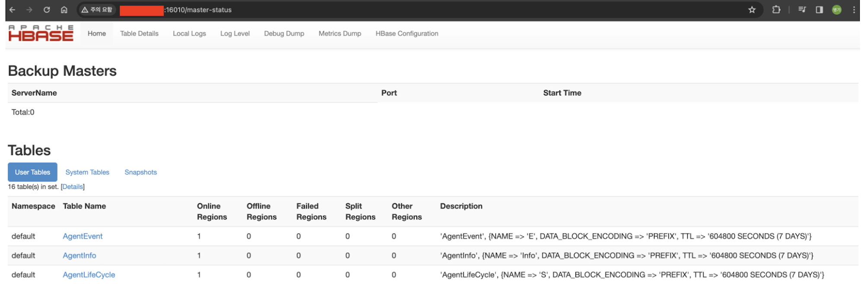
Task: Open the media control playlist icon
Action: (802, 10)
